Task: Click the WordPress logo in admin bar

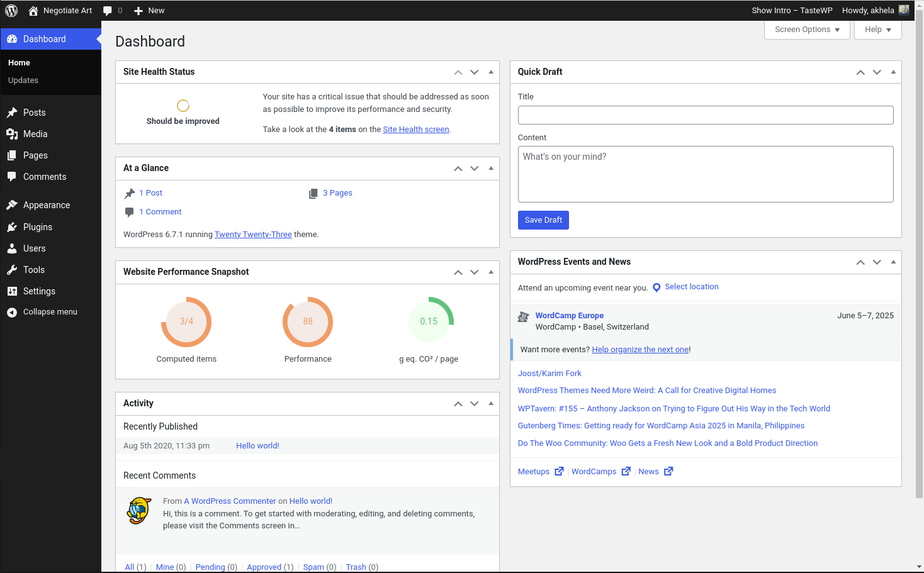Action: pyautogui.click(x=11, y=11)
